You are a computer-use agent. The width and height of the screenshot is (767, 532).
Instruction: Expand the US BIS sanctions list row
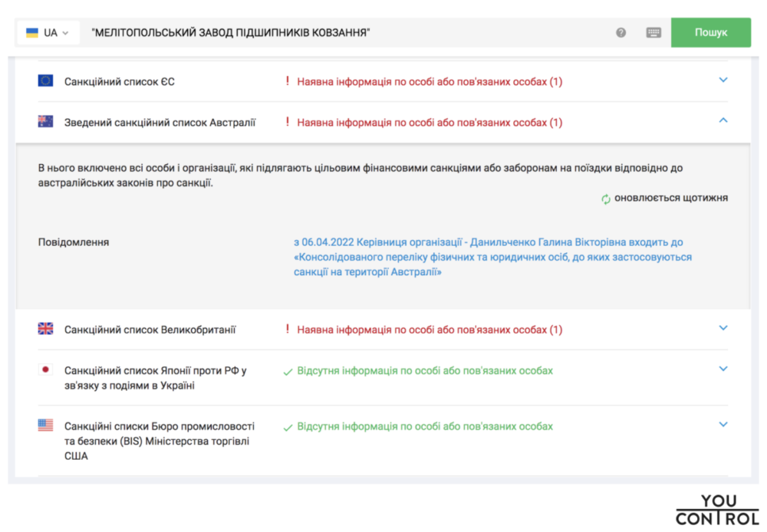[723, 425]
